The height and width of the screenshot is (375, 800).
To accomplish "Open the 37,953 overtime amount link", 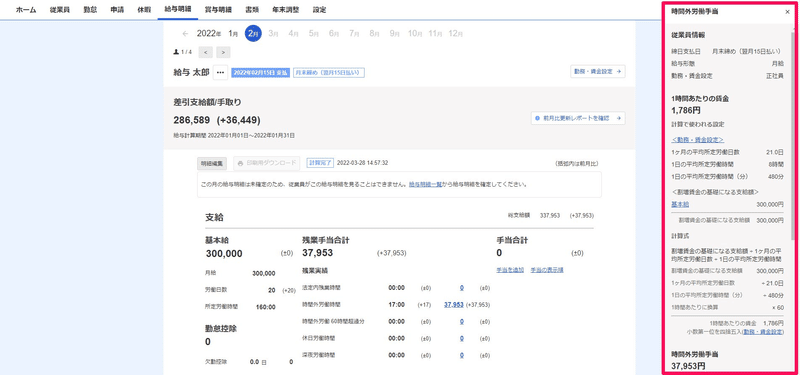I will point(454,305).
